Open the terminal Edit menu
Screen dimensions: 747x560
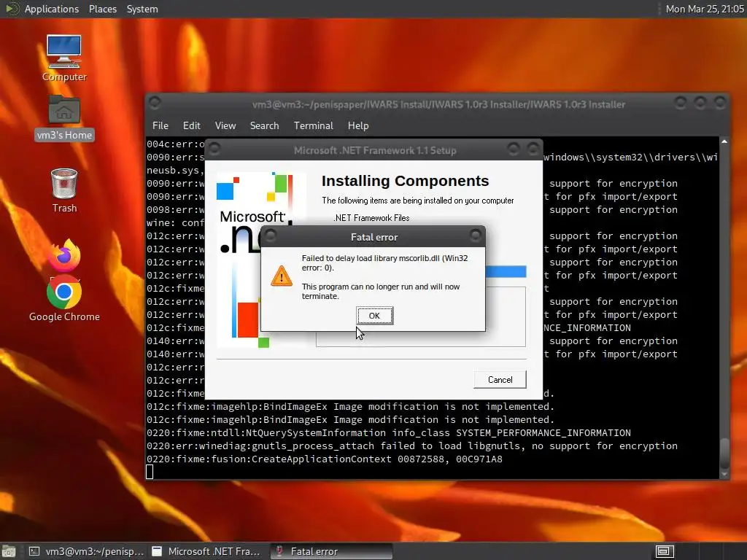[x=192, y=125]
